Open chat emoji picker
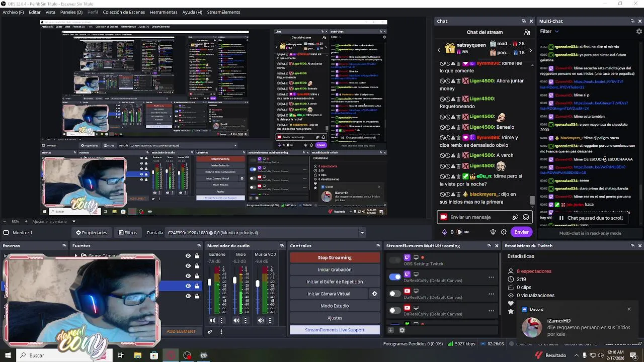644x362 pixels. pyautogui.click(x=526, y=217)
